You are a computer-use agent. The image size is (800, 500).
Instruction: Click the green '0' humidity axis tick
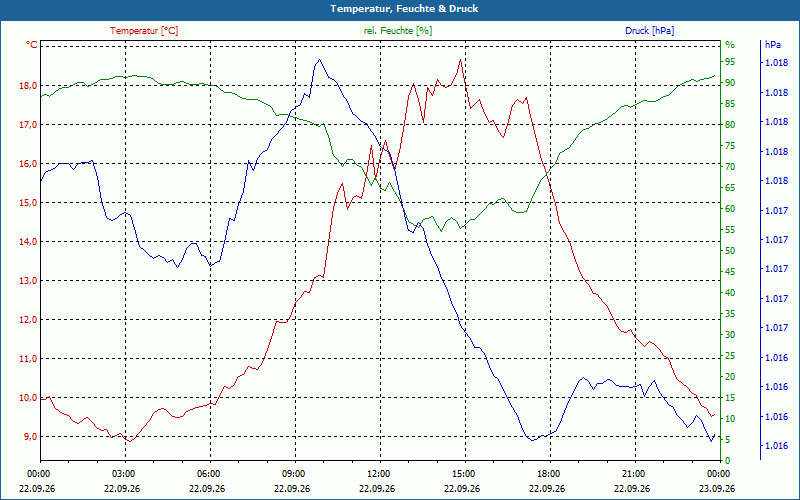(x=728, y=461)
